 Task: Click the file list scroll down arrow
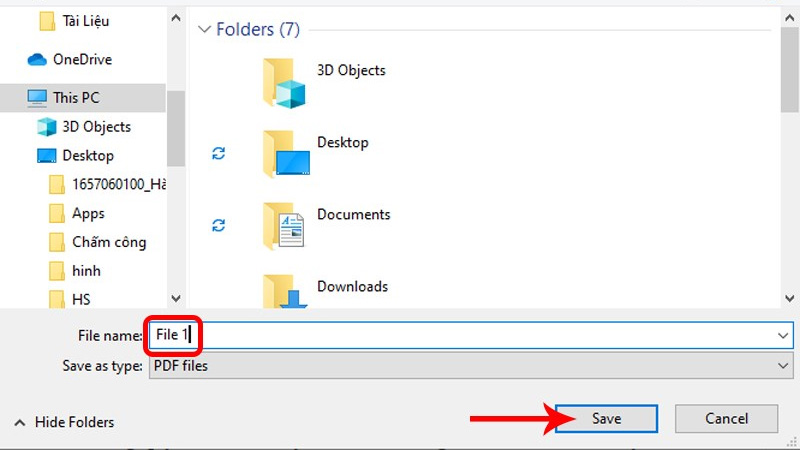click(790, 298)
